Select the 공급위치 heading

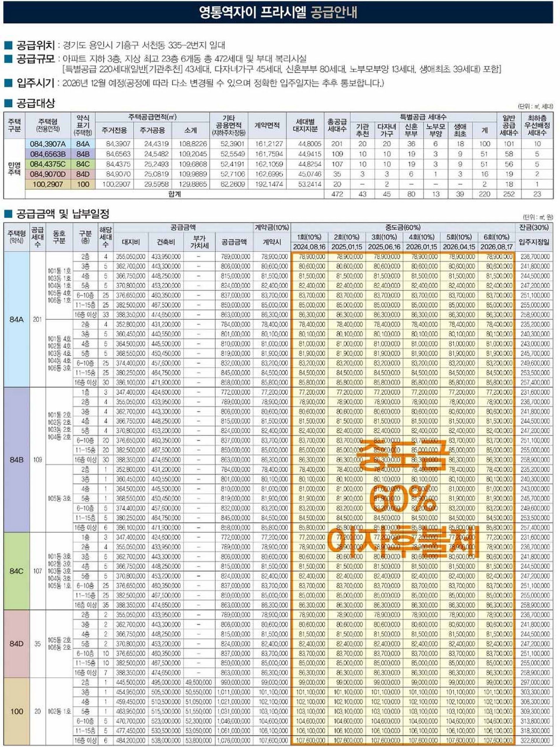click(36, 45)
